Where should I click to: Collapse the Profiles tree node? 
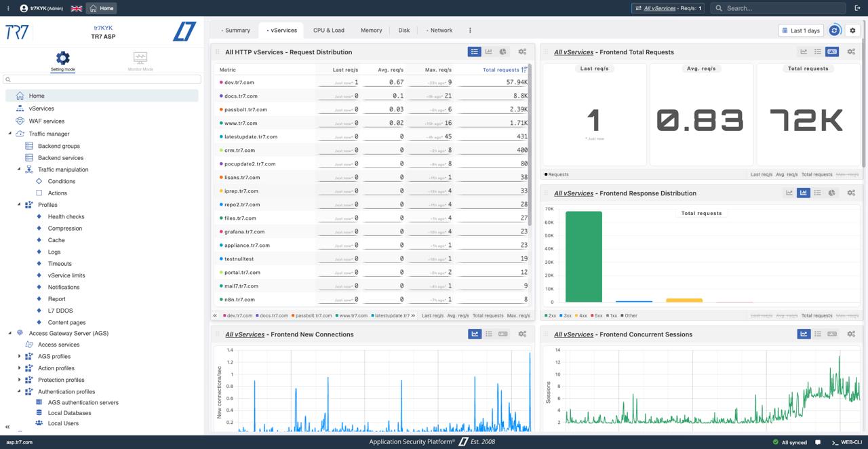(19, 205)
